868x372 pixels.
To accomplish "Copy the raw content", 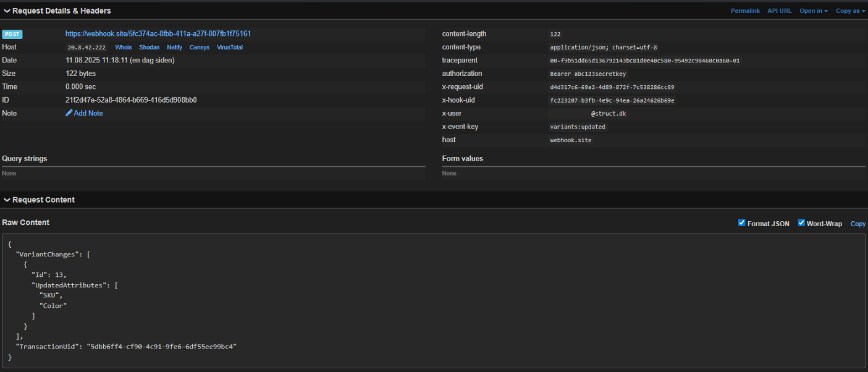I will (857, 224).
